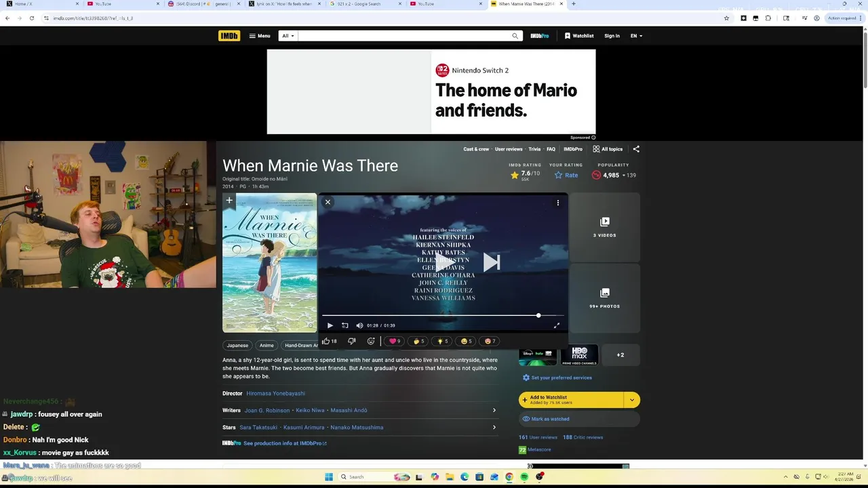This screenshot has height=488, width=868.
Task: Like the trailer with thumbs up
Action: point(330,341)
